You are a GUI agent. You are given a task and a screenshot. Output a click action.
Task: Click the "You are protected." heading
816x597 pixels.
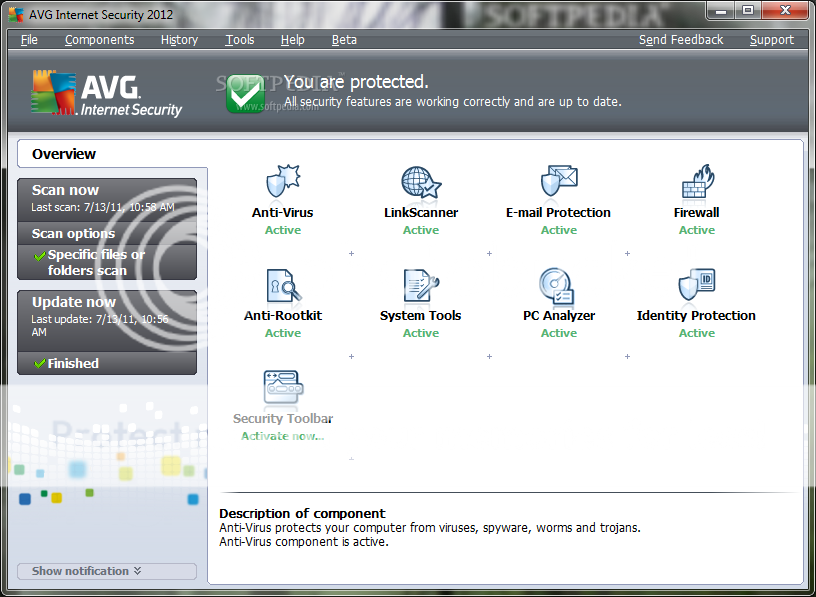356,82
